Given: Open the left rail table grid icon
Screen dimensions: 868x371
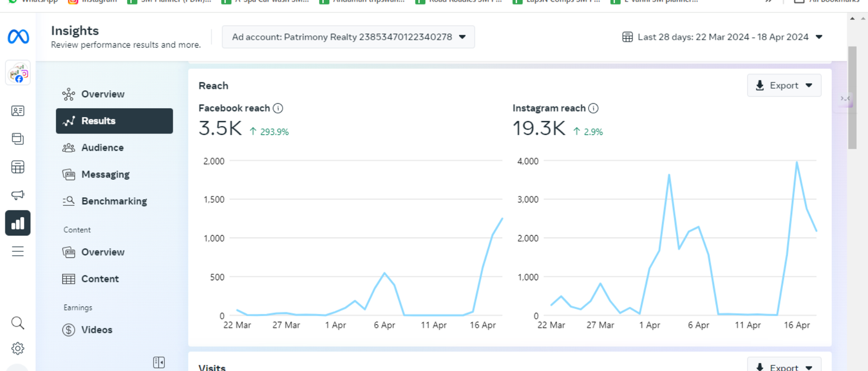Looking at the screenshot, I should coord(18,167).
